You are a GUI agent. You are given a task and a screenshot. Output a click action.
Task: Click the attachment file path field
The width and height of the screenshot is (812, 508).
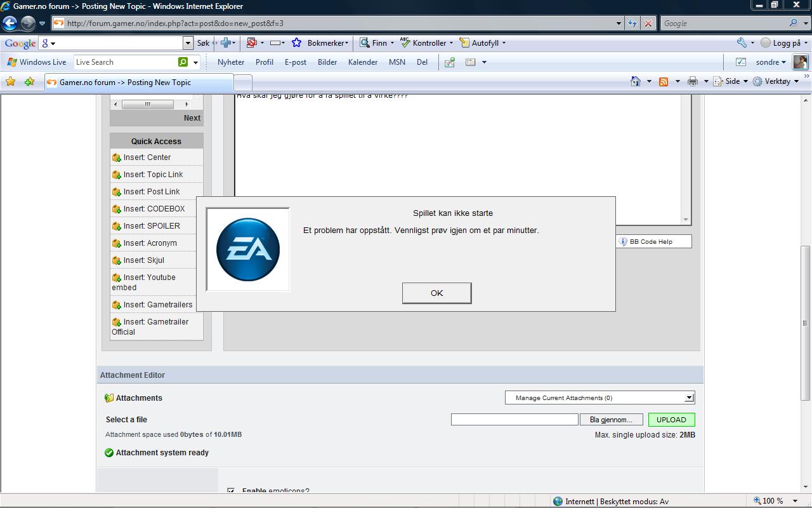[x=514, y=420]
